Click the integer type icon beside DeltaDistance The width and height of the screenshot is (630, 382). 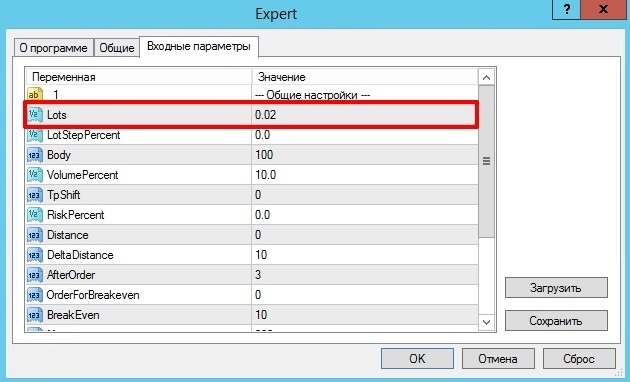(35, 255)
